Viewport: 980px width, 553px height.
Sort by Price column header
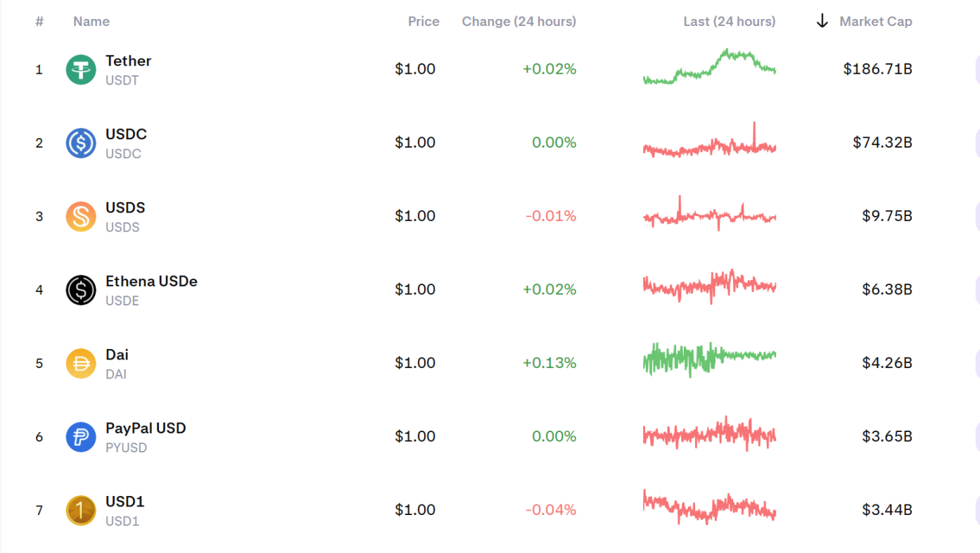click(424, 22)
